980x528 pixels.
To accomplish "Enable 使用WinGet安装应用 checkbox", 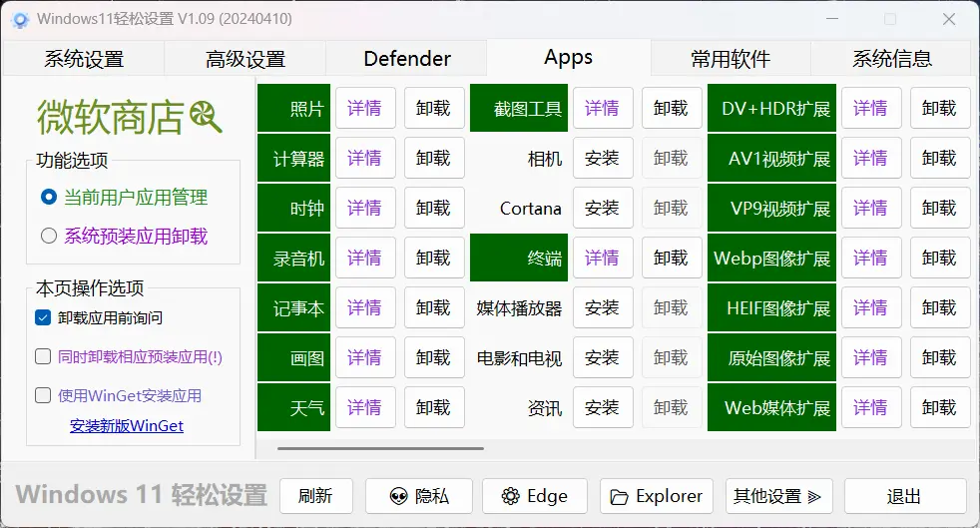I will coord(43,395).
